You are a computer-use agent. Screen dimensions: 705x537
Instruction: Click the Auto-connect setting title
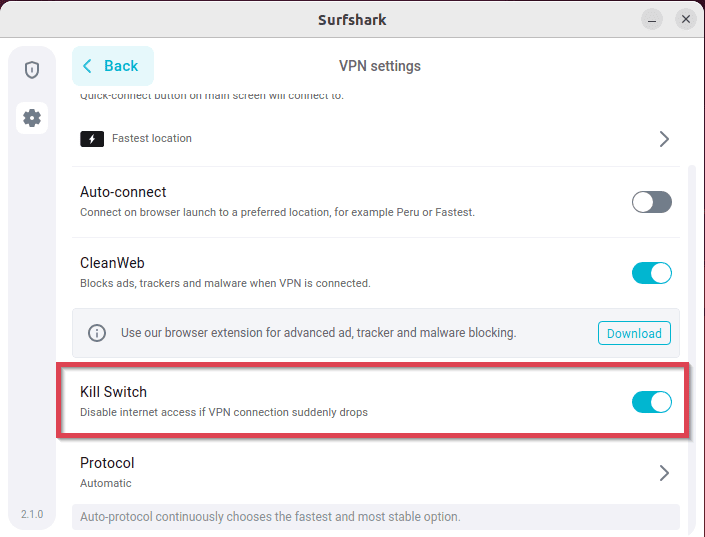pyautogui.click(x=123, y=192)
